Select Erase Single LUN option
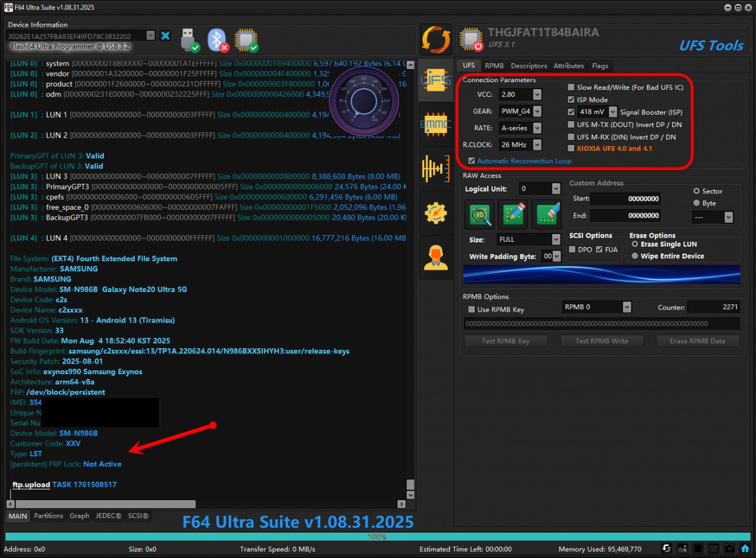The width and height of the screenshot is (756, 558). (635, 244)
